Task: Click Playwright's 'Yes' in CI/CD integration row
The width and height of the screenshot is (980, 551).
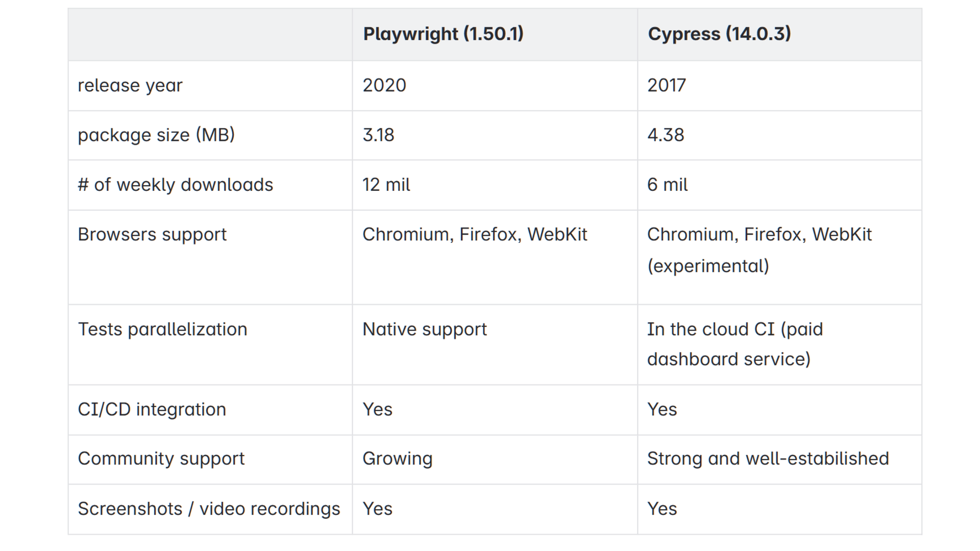Action: [377, 410]
